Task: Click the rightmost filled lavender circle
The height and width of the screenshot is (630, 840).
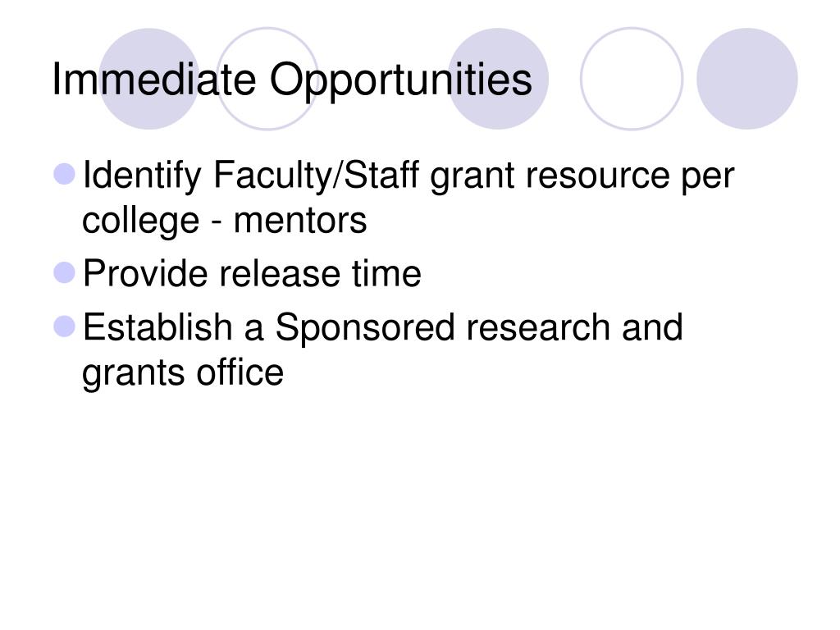Action: tap(746, 79)
